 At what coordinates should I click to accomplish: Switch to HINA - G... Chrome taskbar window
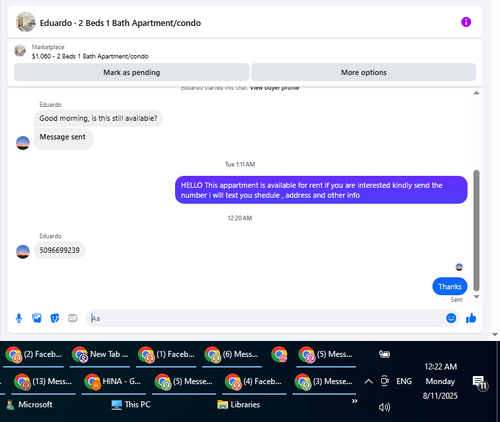[x=113, y=382]
